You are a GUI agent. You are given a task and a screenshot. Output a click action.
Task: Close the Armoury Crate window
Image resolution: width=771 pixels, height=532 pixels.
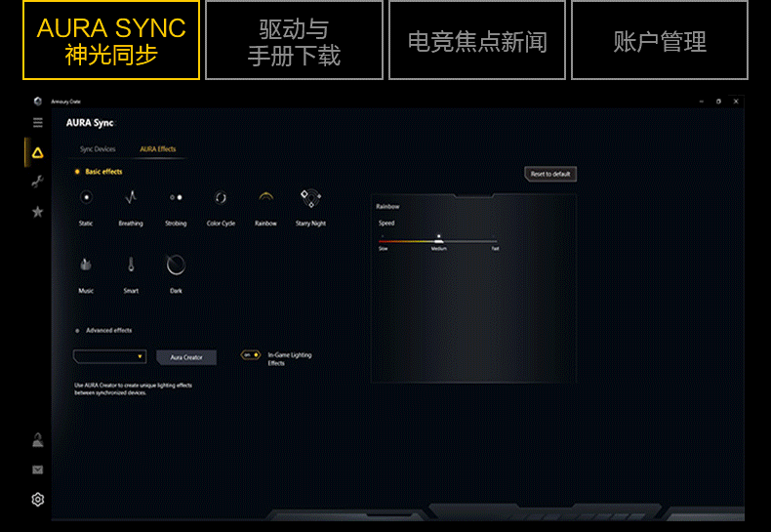coord(736,102)
